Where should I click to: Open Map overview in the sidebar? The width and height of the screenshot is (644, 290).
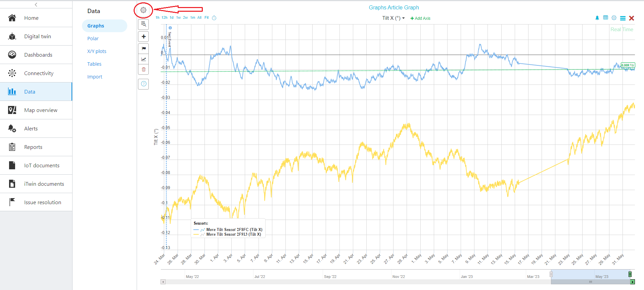(x=36, y=110)
